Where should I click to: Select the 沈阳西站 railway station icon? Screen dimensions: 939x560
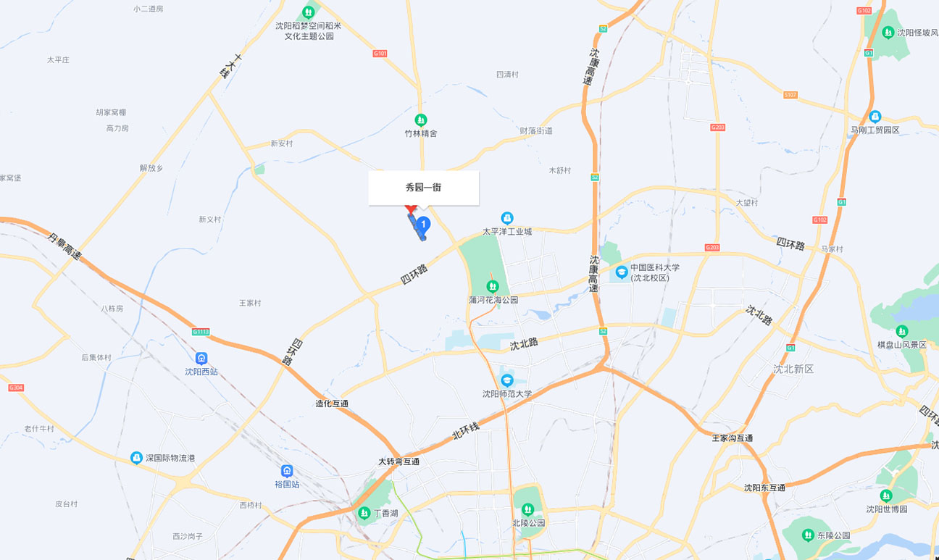pyautogui.click(x=201, y=358)
